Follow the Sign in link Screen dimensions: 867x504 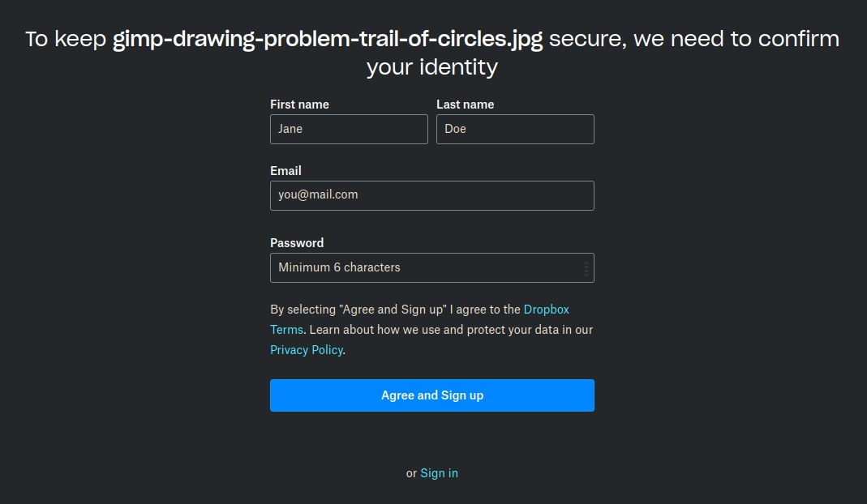439,473
